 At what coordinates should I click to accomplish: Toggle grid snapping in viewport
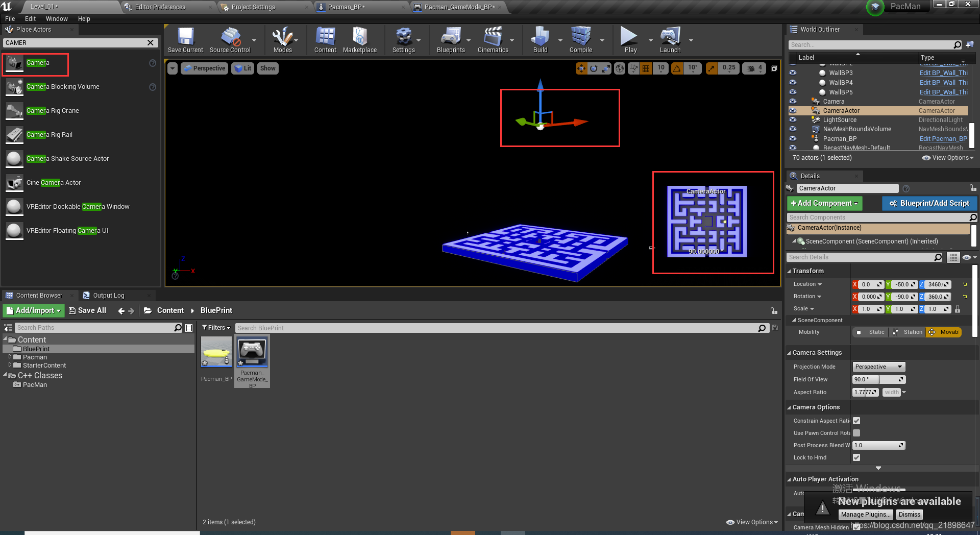click(646, 68)
